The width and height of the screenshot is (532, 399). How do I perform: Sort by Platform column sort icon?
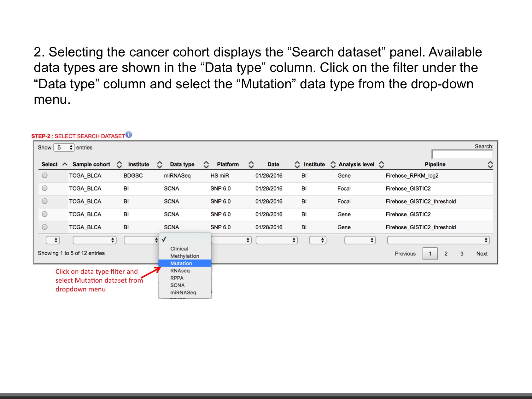251,165
